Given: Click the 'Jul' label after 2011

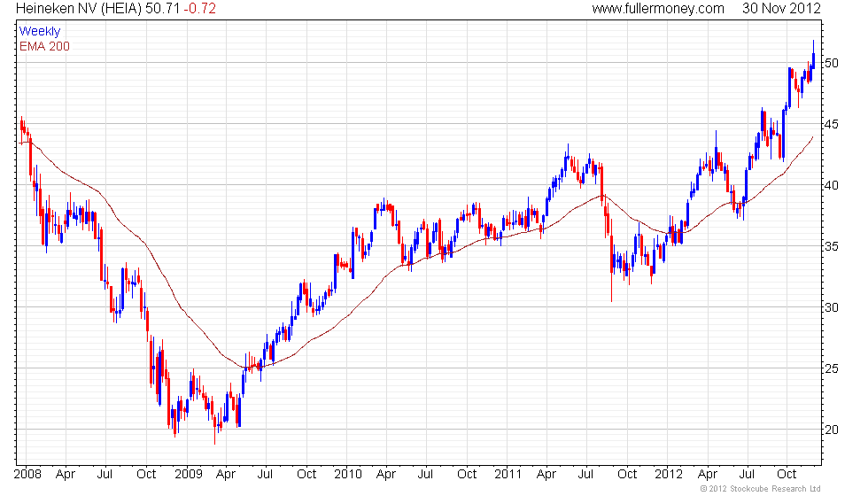Looking at the screenshot, I should point(585,475).
